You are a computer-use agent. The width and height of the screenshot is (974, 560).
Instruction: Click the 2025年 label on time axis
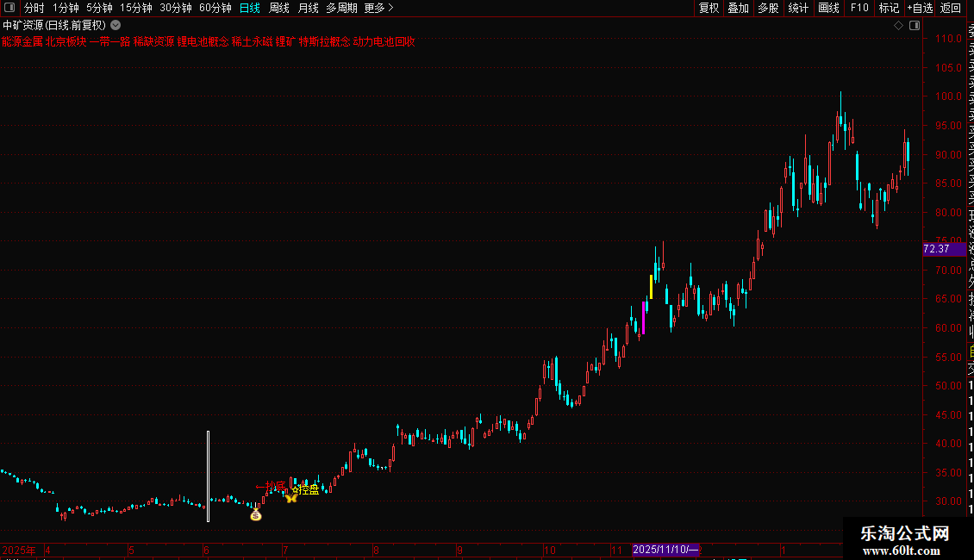tap(19, 550)
